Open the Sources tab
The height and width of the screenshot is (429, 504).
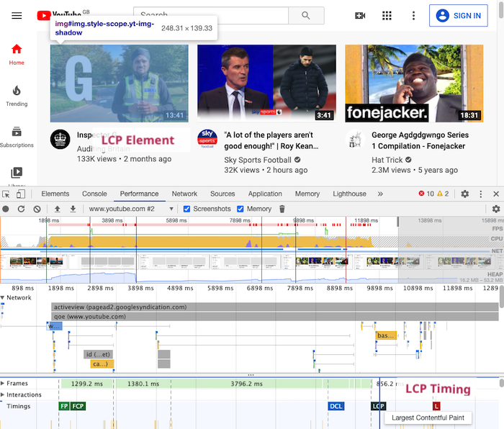[x=222, y=194]
